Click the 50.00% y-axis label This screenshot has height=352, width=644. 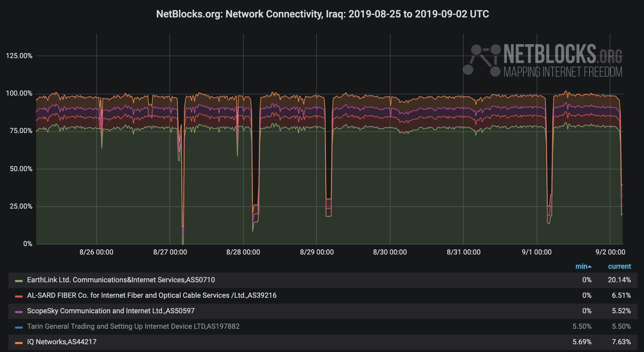[21, 169]
